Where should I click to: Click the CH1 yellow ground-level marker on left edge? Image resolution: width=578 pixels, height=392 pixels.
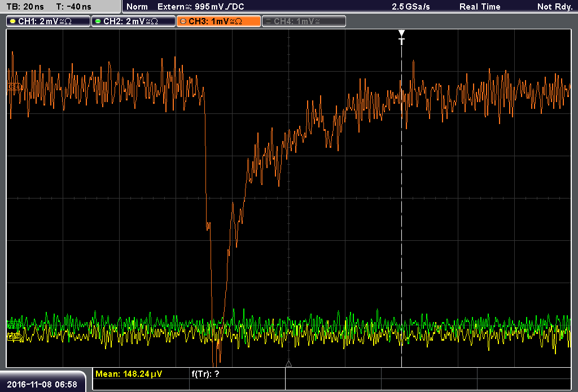(15, 336)
